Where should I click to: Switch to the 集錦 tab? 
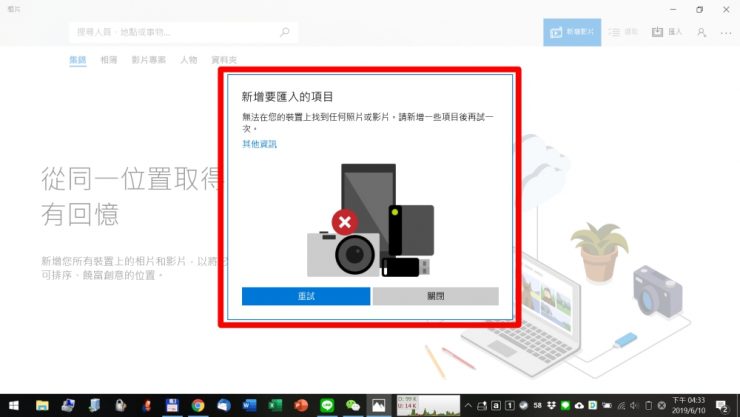coord(77,60)
